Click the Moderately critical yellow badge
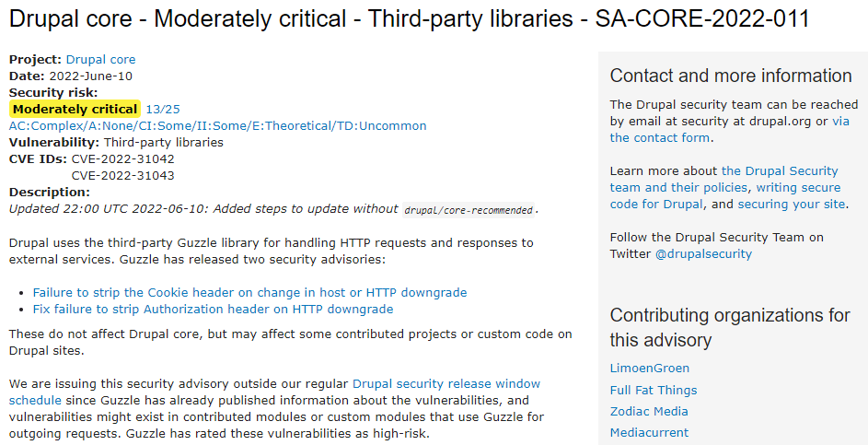 75,109
